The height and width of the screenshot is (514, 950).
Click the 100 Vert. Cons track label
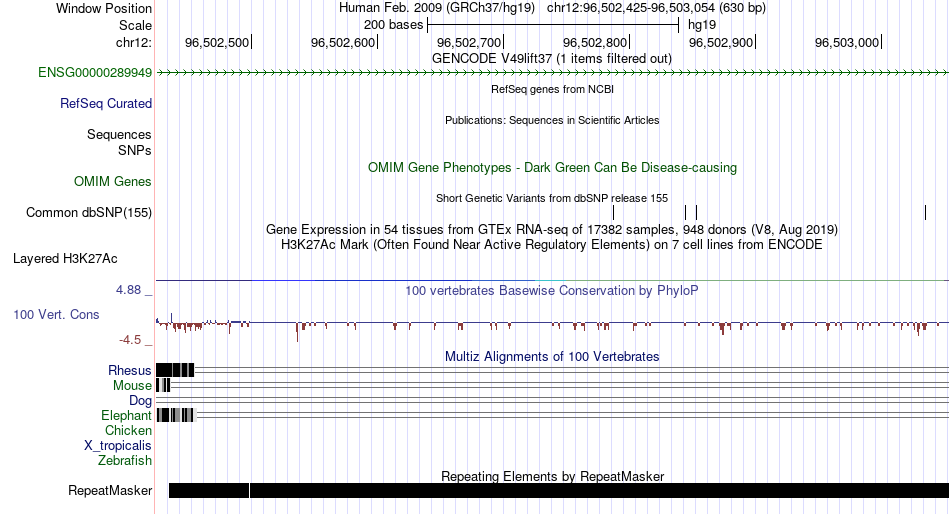(x=56, y=315)
